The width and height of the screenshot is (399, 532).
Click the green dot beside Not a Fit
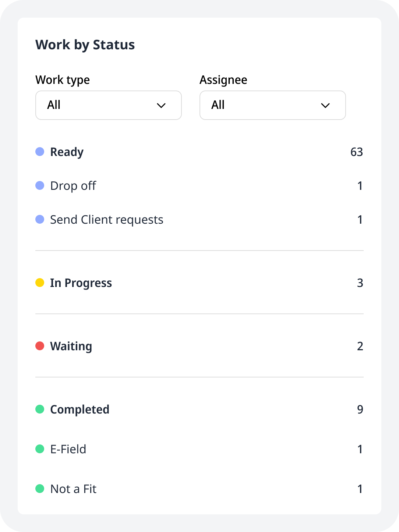pyautogui.click(x=40, y=489)
